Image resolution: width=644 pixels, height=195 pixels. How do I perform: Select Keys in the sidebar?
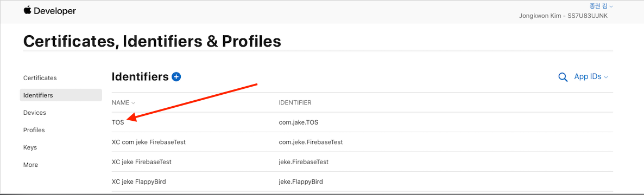coord(30,147)
